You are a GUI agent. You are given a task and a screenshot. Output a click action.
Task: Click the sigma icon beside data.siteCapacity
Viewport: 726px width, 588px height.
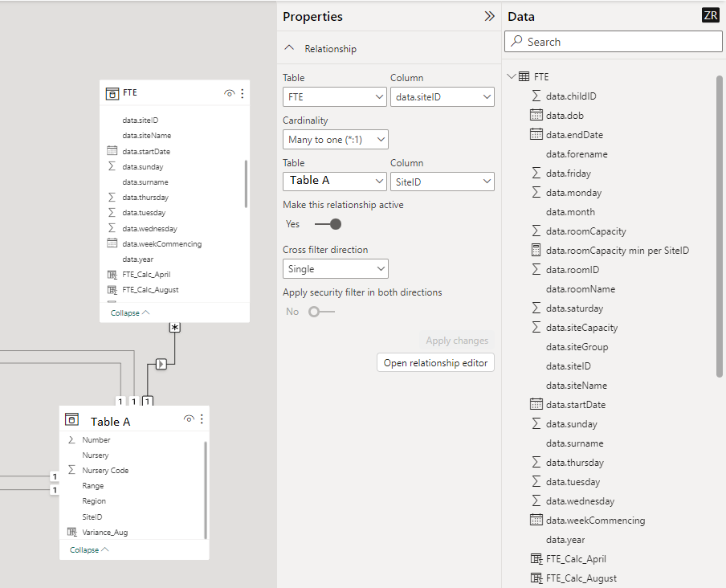[536, 327]
